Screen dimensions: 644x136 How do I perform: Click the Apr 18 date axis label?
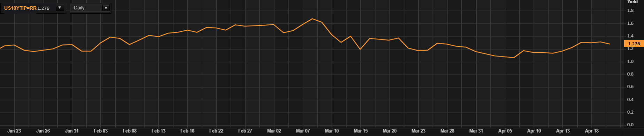[x=592, y=131]
